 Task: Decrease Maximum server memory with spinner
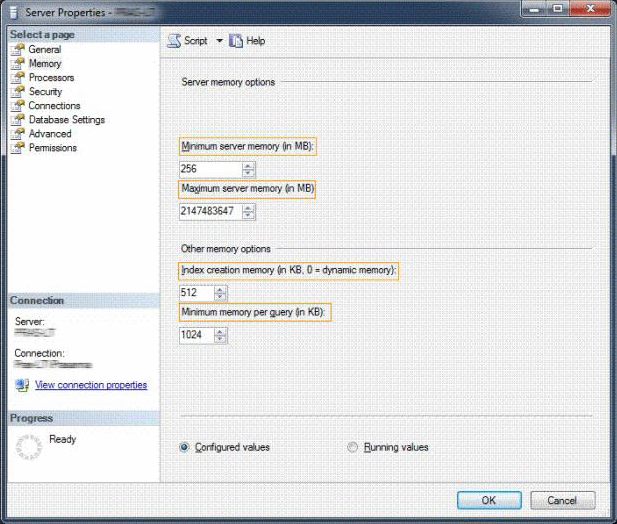click(x=248, y=215)
